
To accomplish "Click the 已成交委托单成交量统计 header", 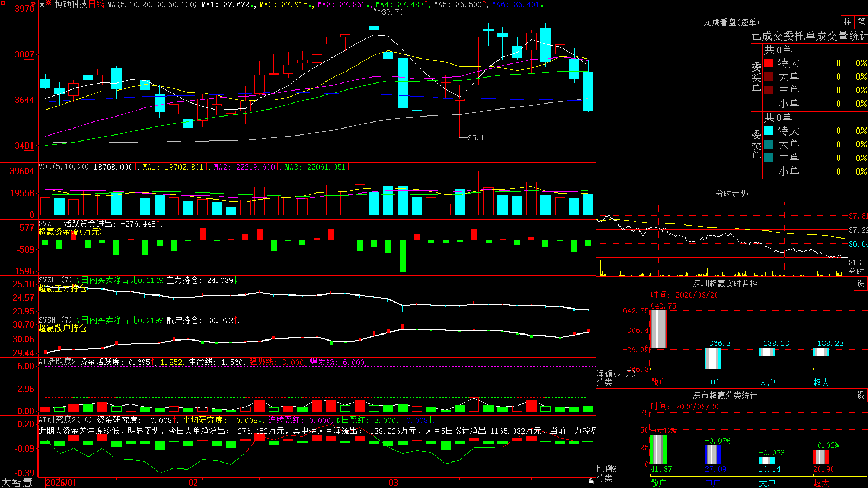I will 809,36.
